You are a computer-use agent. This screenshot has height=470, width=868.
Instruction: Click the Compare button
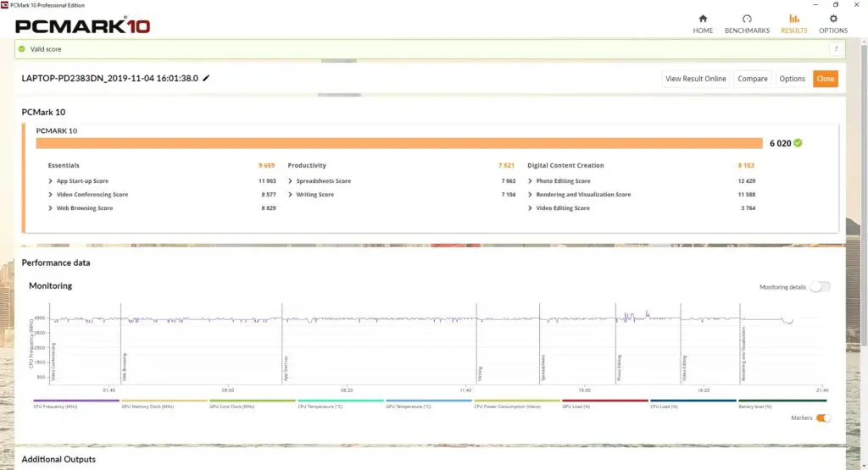click(x=753, y=79)
